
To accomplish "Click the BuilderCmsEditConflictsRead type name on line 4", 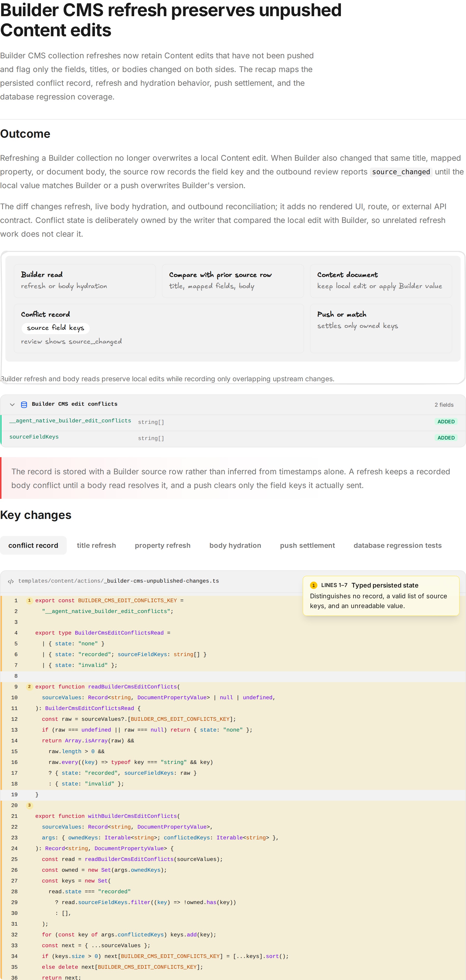I will pos(119,633).
